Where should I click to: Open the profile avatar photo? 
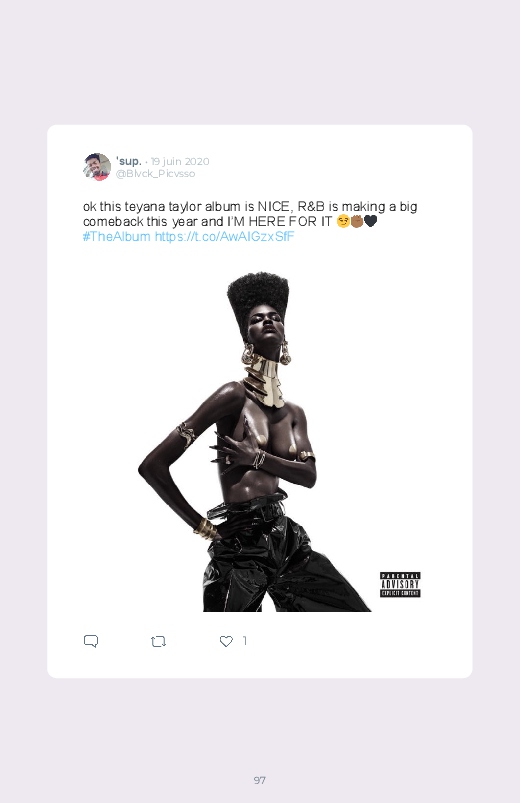click(x=97, y=167)
